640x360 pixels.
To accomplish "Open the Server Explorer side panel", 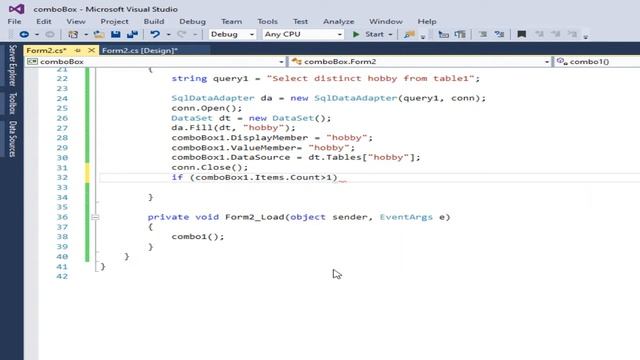I will click(x=13, y=65).
